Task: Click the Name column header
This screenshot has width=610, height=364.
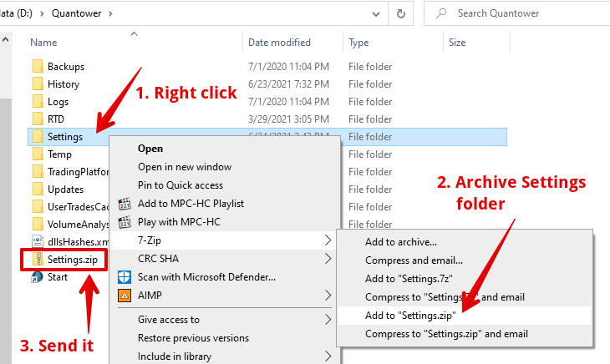Action: [43, 43]
